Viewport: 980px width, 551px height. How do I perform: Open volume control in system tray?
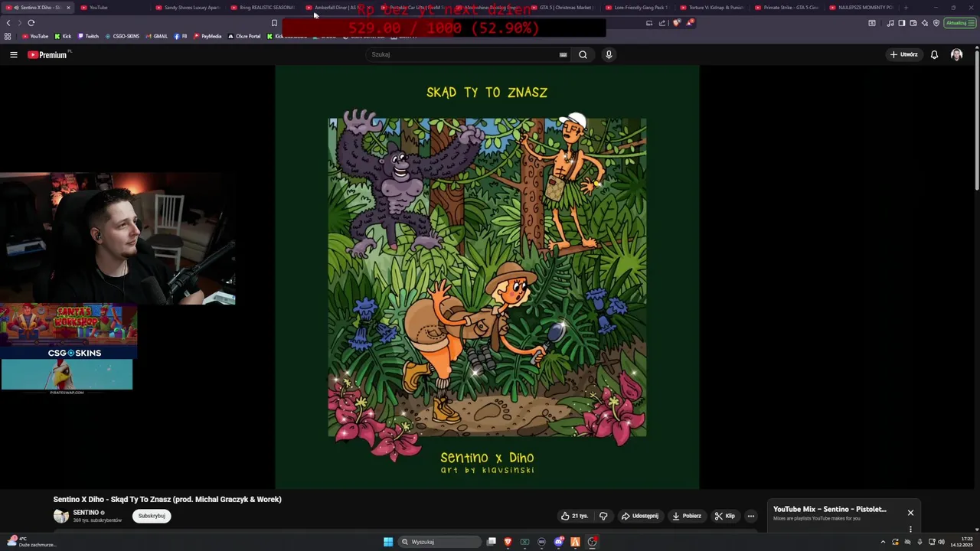click(941, 542)
